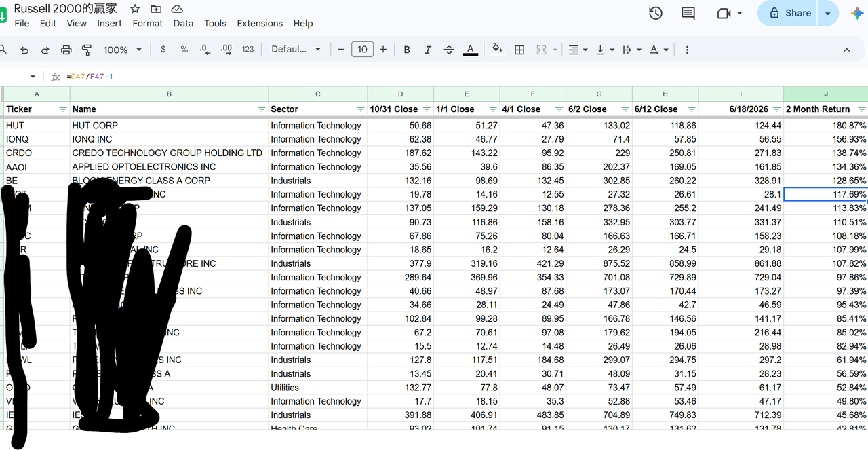The height and width of the screenshot is (450, 868).
Task: Open the Data menu
Action: (183, 23)
